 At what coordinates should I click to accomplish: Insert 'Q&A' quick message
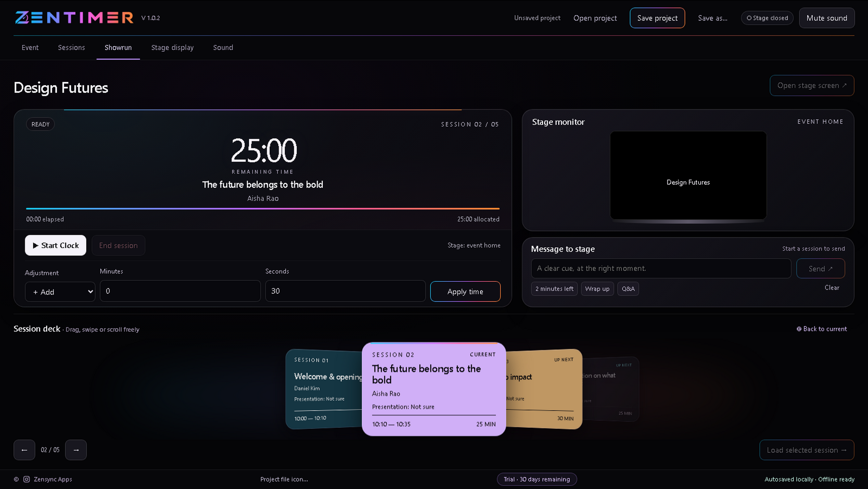(x=628, y=289)
